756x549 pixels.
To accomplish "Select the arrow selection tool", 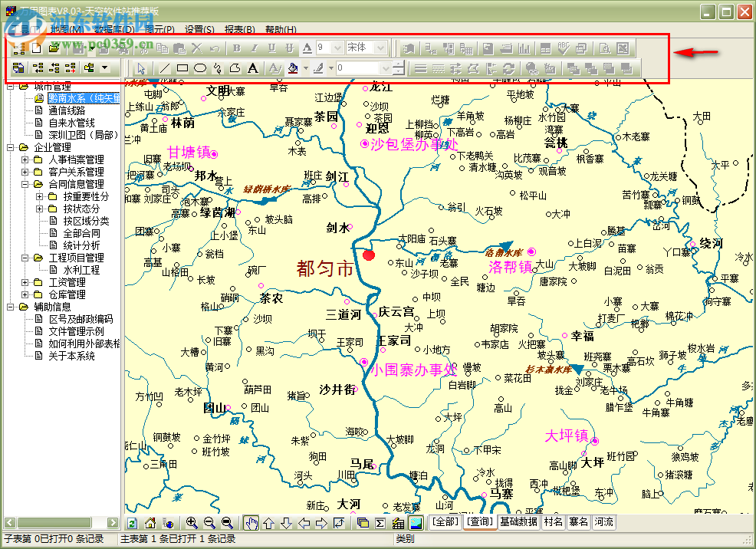I will coord(140,69).
